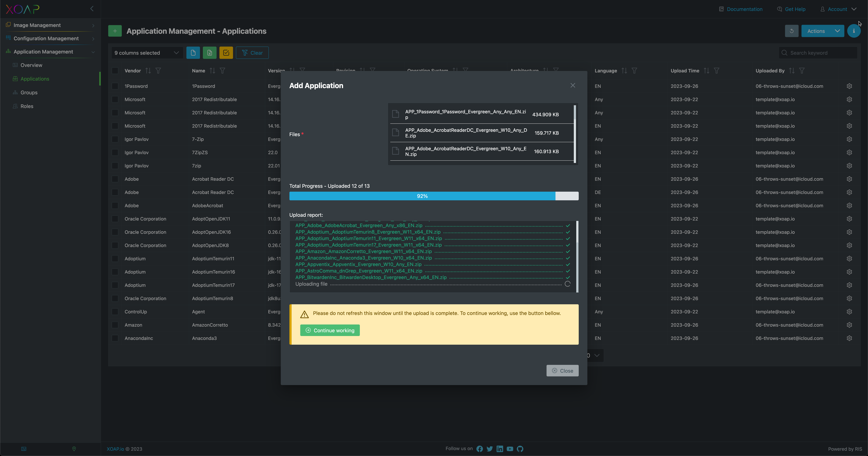Expand Image Management in the sidebar
Viewport: 868px width, 456px height.
50,25
